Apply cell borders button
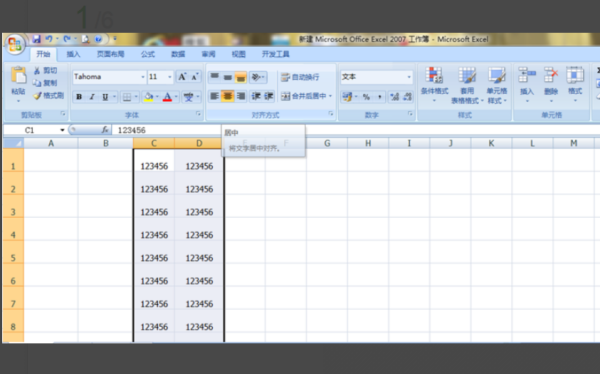Viewport: 600px width, 374px height. tap(127, 97)
